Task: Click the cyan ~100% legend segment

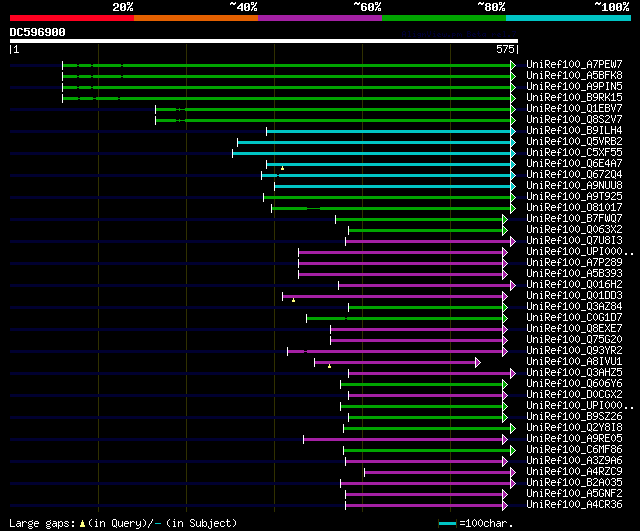Action: click(x=568, y=18)
